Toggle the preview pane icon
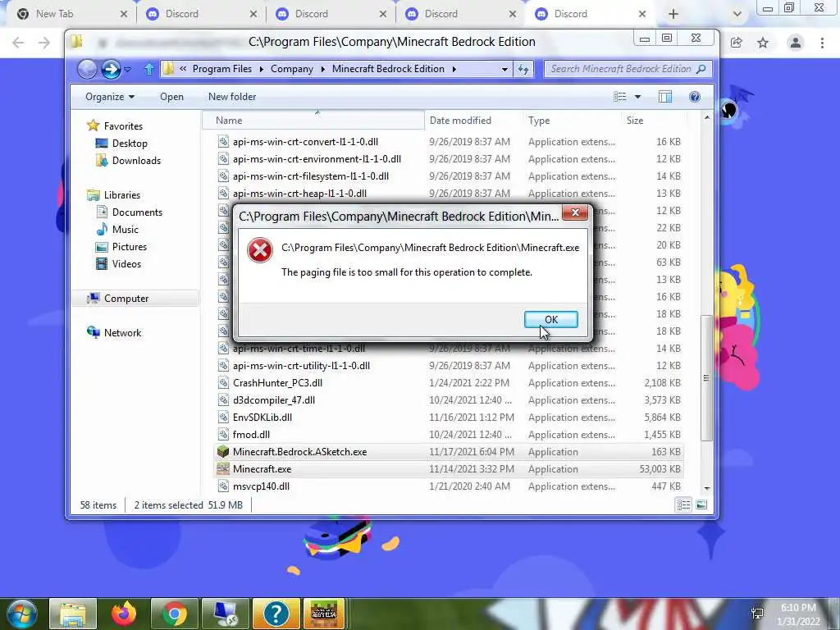 click(664, 97)
